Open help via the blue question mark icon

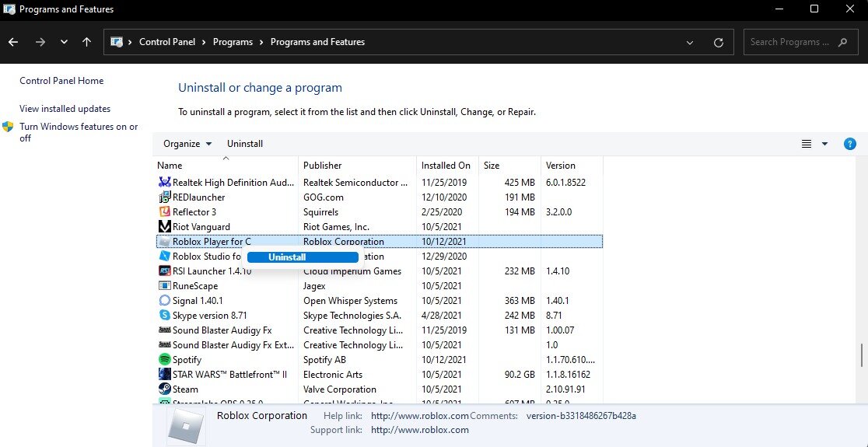tap(850, 144)
